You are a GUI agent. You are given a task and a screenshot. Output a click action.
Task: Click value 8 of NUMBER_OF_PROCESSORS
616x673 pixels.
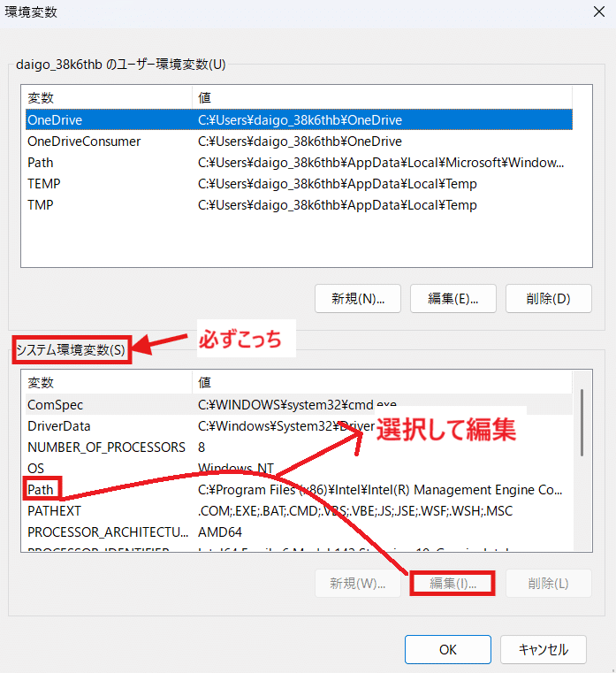202,447
